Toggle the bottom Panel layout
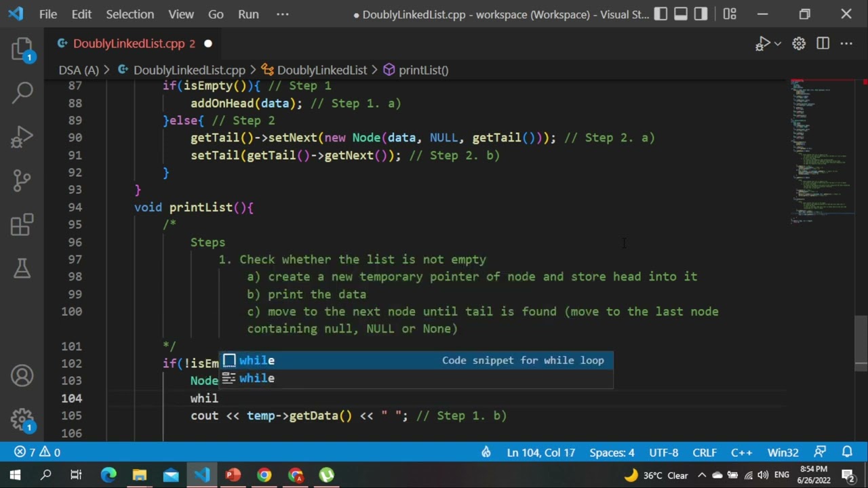 click(681, 14)
